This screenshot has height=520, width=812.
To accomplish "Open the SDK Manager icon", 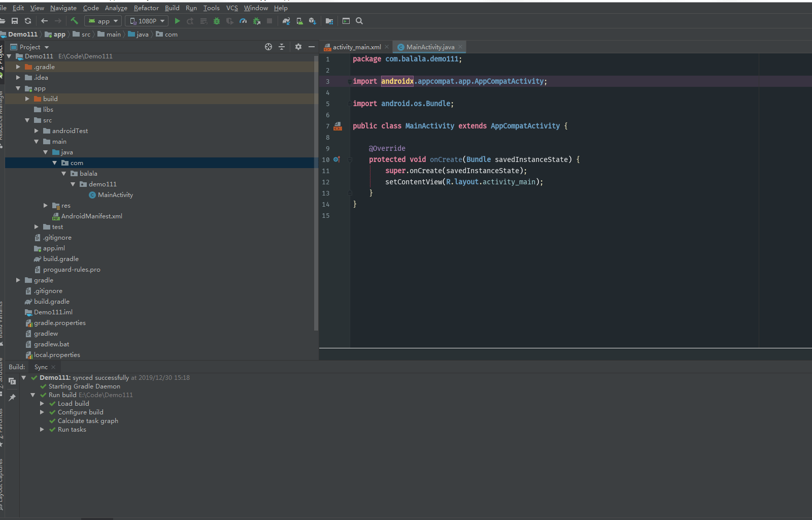I will point(313,21).
